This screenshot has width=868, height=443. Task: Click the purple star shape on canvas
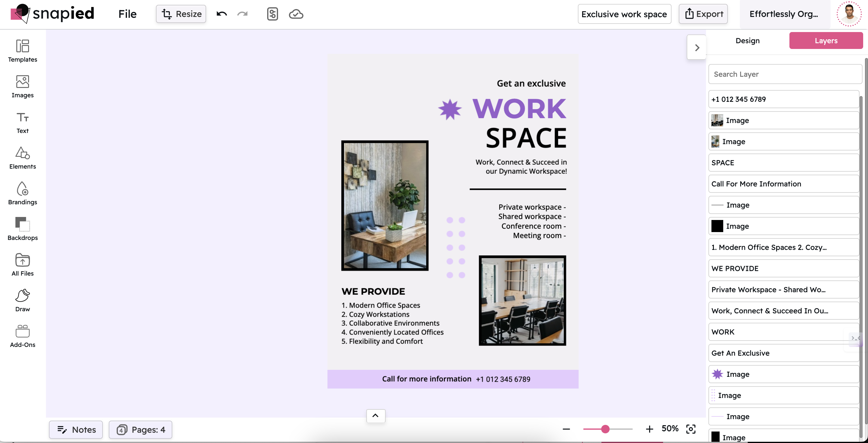click(449, 109)
